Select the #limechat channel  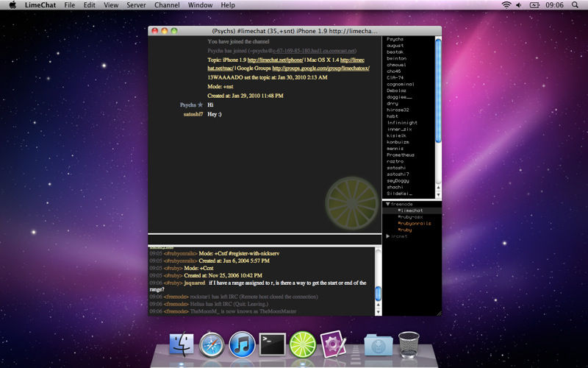tap(410, 210)
